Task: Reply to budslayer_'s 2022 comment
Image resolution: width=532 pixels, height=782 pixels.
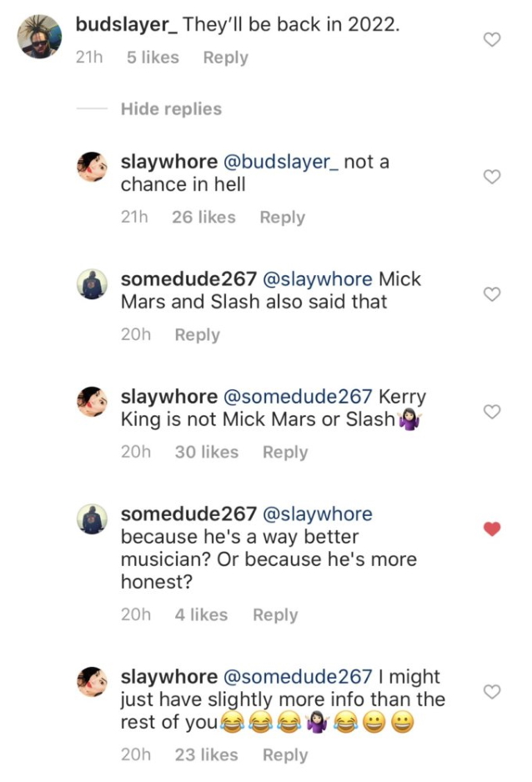Action: 225,58
